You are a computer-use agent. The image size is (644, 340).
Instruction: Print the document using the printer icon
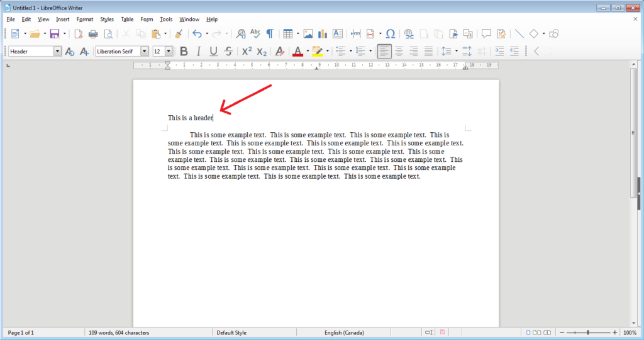point(93,33)
